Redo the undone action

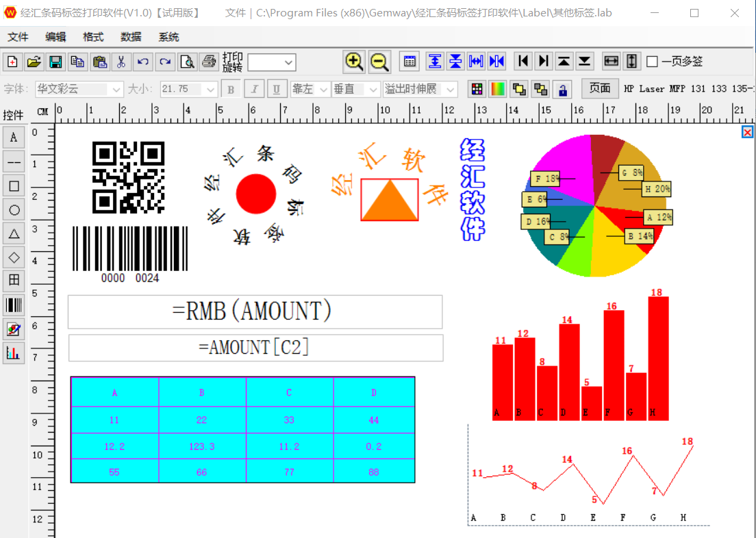click(165, 62)
